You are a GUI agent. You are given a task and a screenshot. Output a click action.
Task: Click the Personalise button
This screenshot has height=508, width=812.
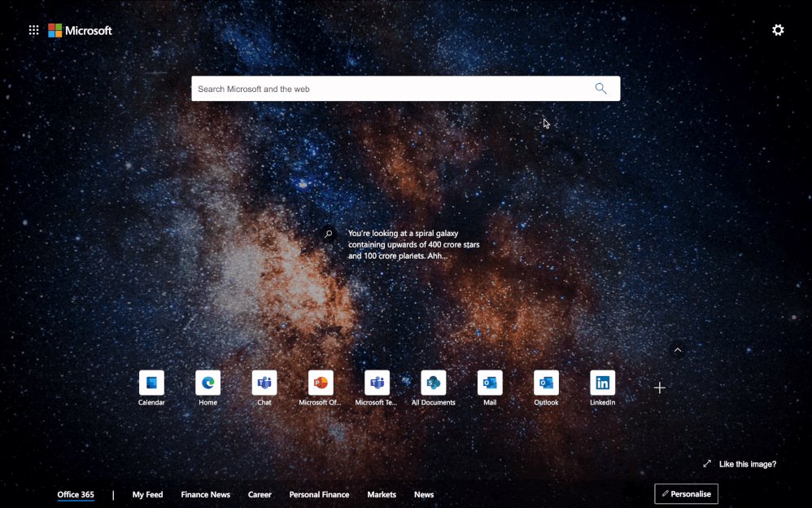(x=686, y=493)
